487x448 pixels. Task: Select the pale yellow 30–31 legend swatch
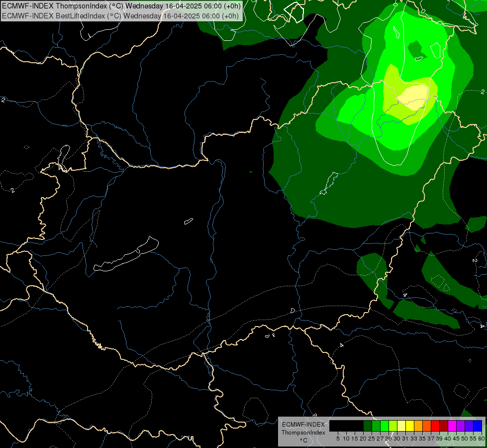pos(401,426)
